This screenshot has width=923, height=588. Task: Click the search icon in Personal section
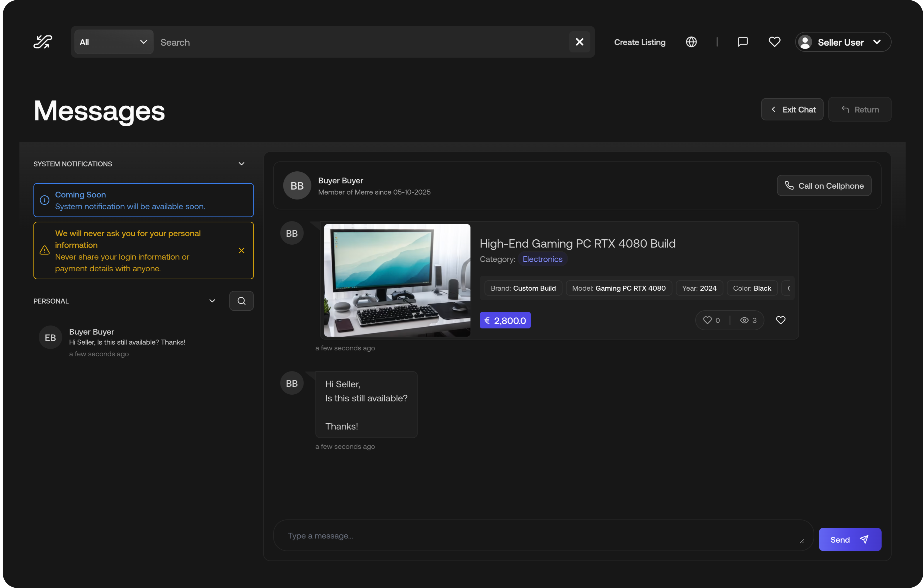(241, 301)
